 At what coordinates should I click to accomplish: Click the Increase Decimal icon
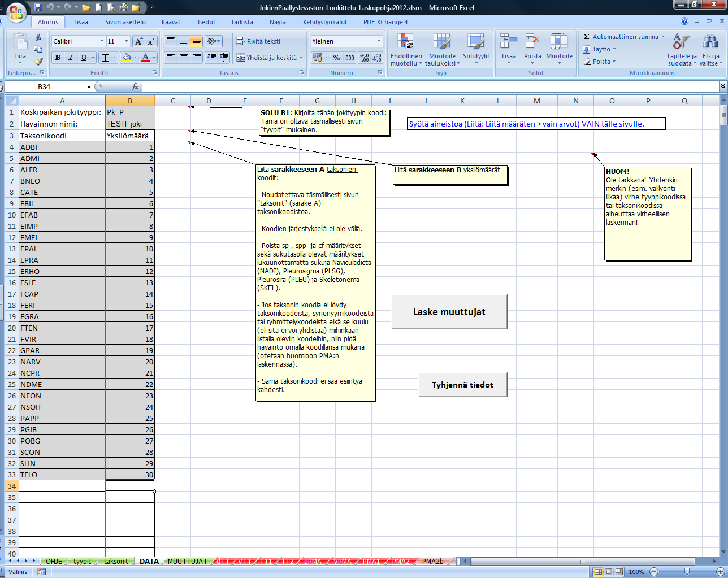(365, 58)
